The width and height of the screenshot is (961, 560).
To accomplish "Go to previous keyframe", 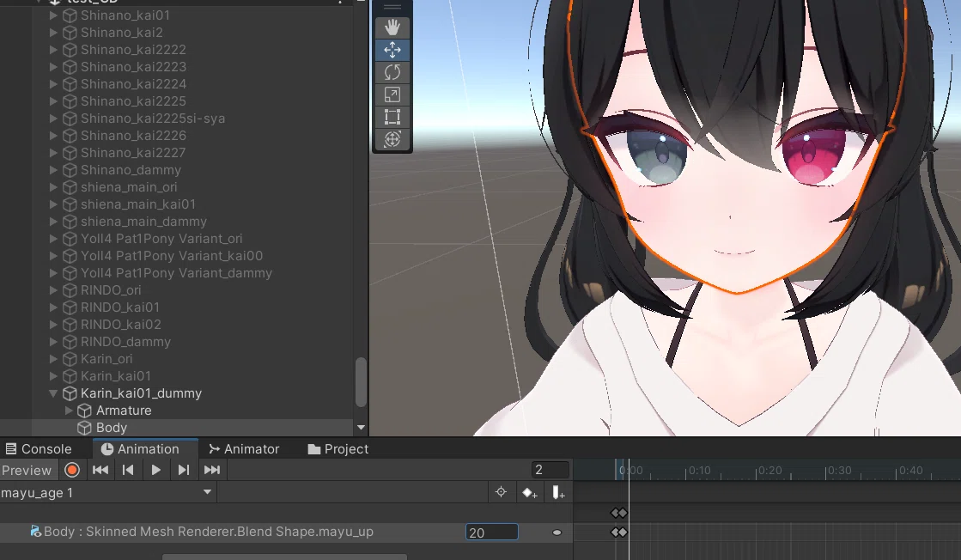I will coord(128,470).
